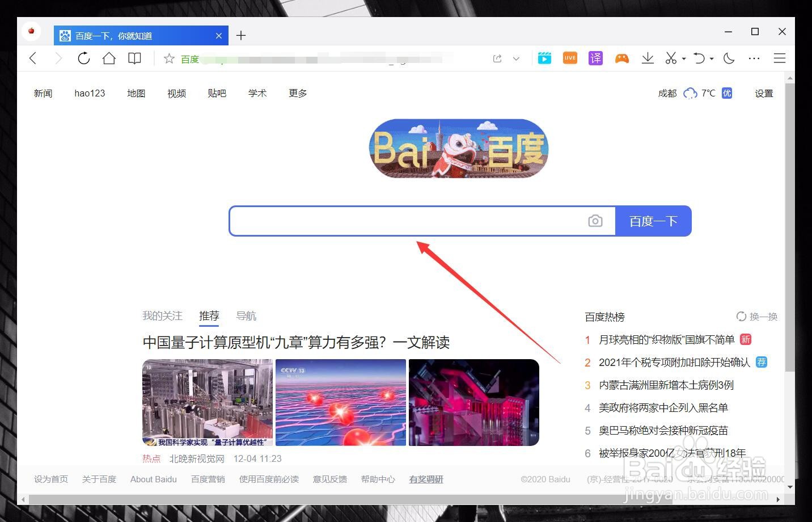Screen dimensions: 812x522
Task: Open the 中国量子计算原型机 news headline
Action: tap(296, 342)
